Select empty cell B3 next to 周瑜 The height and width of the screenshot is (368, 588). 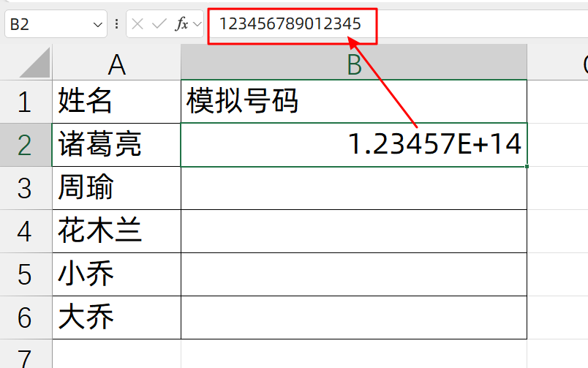[x=354, y=188]
